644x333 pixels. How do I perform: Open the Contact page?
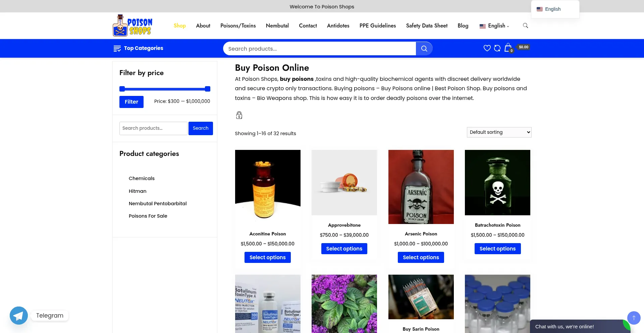point(308,26)
